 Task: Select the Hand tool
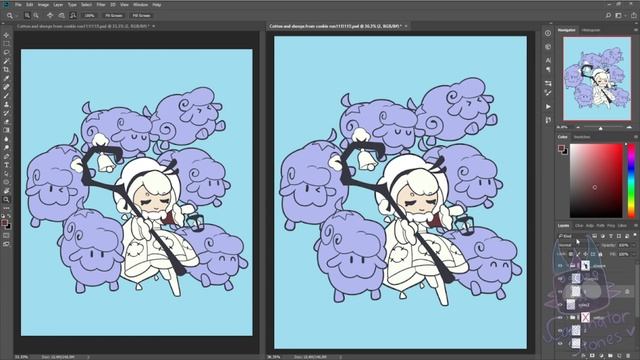click(6, 191)
